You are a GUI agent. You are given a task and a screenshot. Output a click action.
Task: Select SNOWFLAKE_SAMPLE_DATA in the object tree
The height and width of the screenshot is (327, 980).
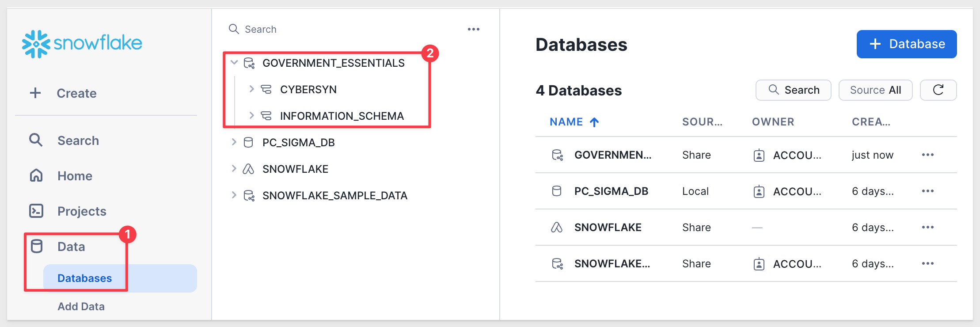pyautogui.click(x=335, y=196)
